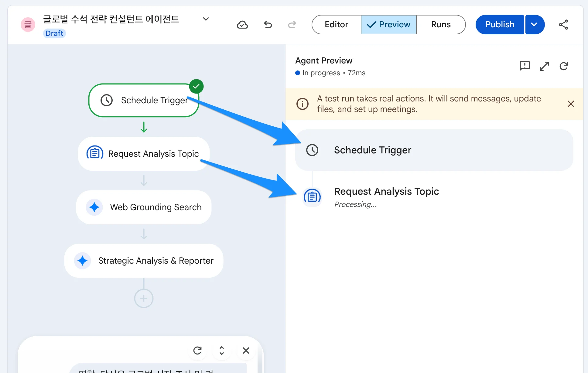This screenshot has width=588, height=373.
Task: Select the Preview mode toggle
Action: point(388,25)
